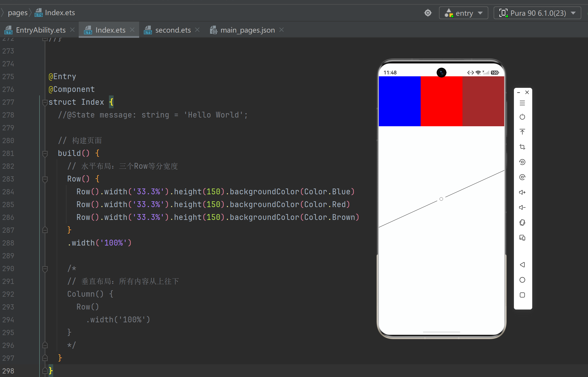Click the Index.ets breadcrumb
Viewport: 588px width, 377px height.
pyautogui.click(x=55, y=13)
